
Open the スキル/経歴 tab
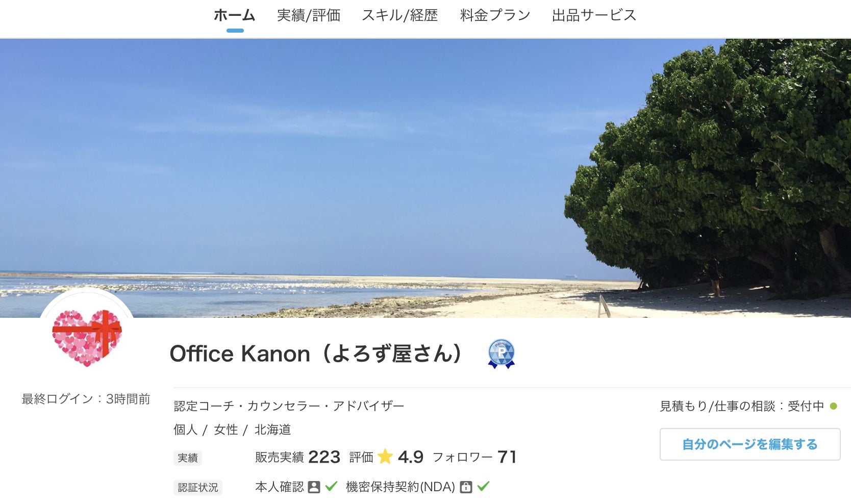[x=400, y=16]
